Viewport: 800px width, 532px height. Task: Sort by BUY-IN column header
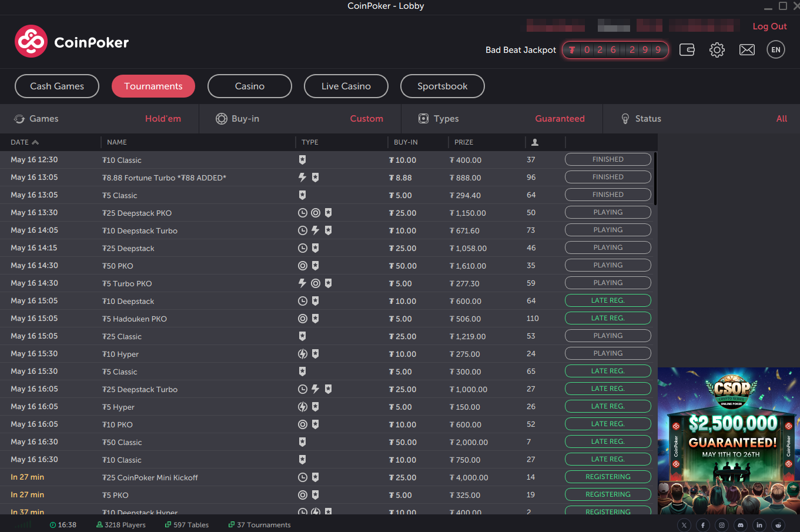click(406, 142)
